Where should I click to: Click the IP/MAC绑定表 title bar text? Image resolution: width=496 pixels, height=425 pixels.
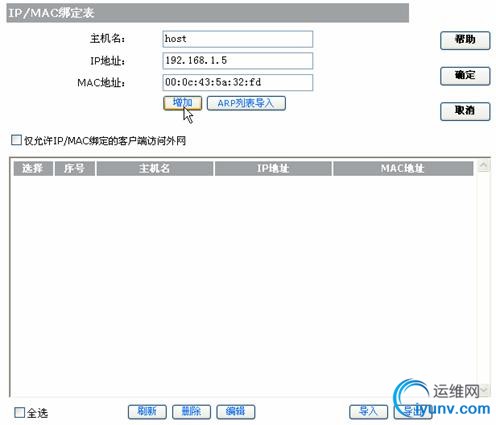51,13
